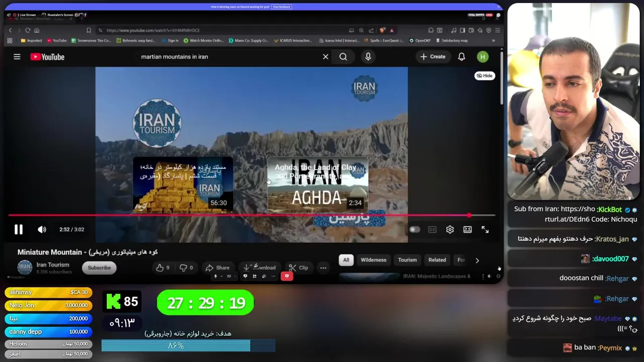Open Iran Tourism channel avatar below video
Image resolution: width=644 pixels, height=362 pixels.
(x=25, y=267)
